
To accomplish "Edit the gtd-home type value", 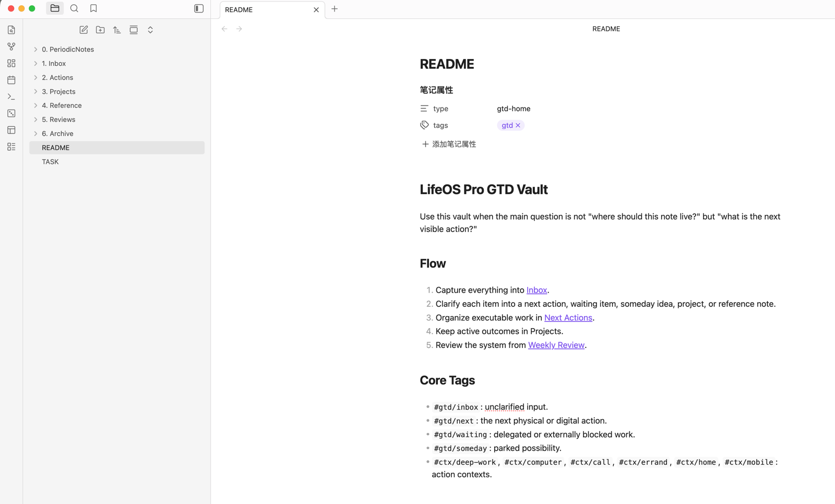I will pyautogui.click(x=514, y=109).
